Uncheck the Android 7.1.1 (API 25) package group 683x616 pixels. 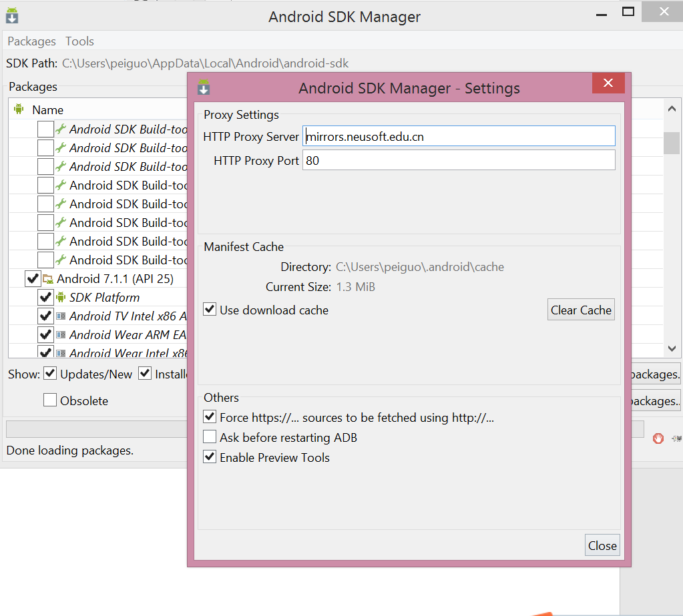click(33, 278)
